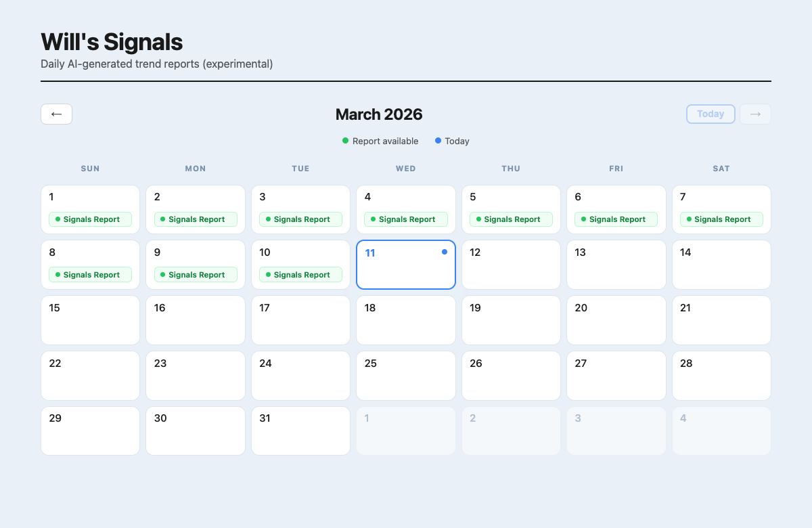Click the SUN column header

90,168
